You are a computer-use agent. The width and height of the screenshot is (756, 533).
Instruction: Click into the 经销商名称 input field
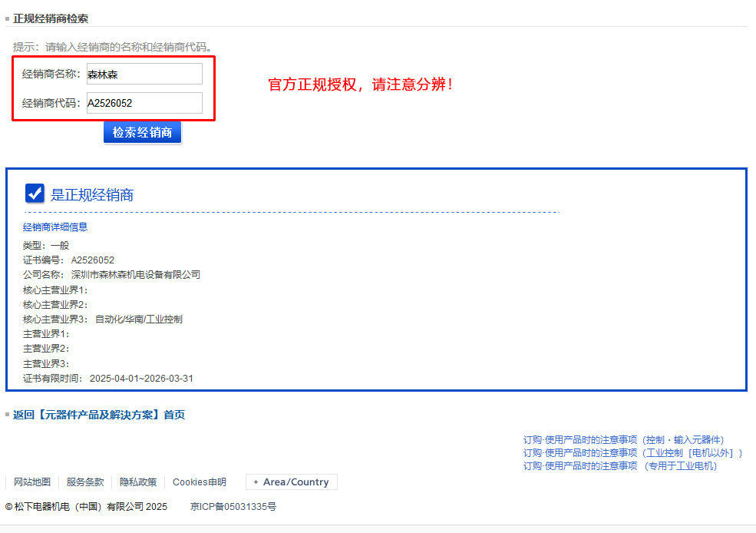pyautogui.click(x=144, y=74)
